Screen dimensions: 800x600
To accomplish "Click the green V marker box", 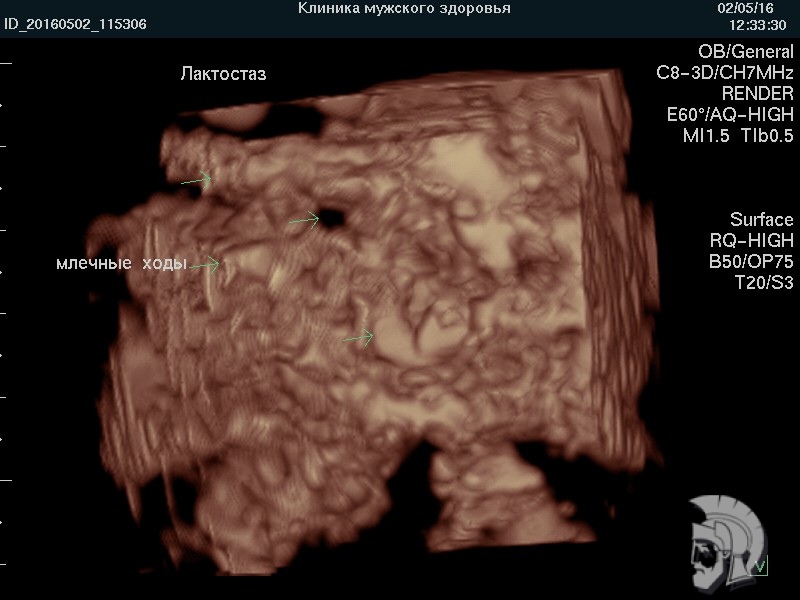I will point(763,567).
